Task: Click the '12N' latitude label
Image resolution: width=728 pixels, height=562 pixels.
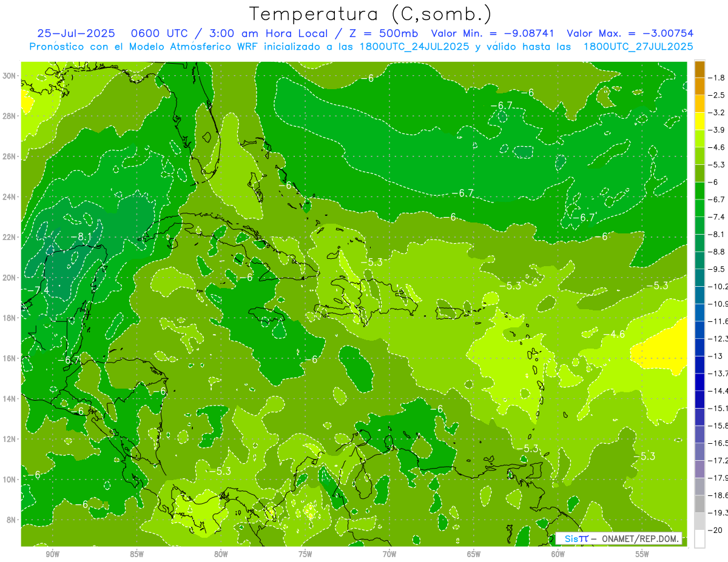Action: 10,439
